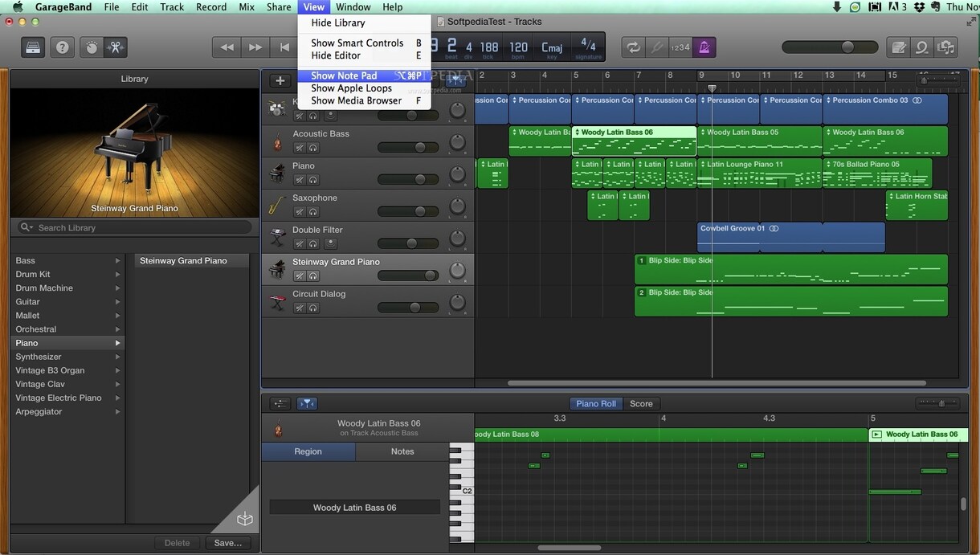Open the Apple Loops browser icon
The image size is (980, 555).
click(922, 47)
